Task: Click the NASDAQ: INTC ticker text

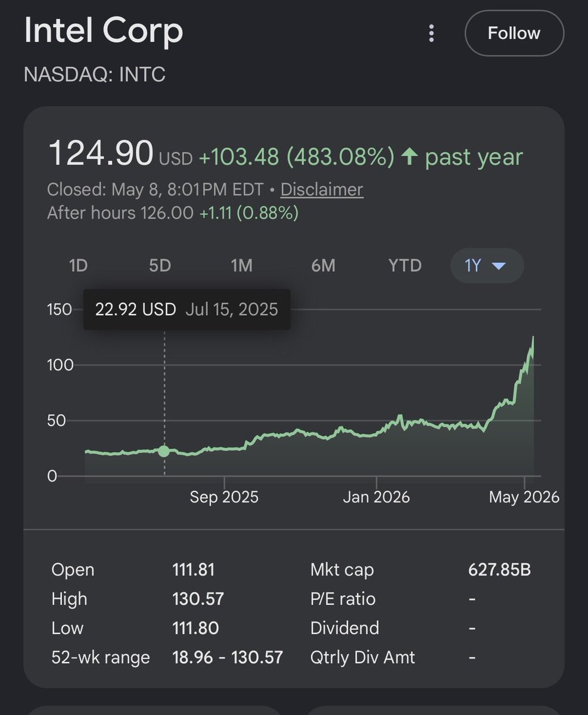Action: coord(95,75)
